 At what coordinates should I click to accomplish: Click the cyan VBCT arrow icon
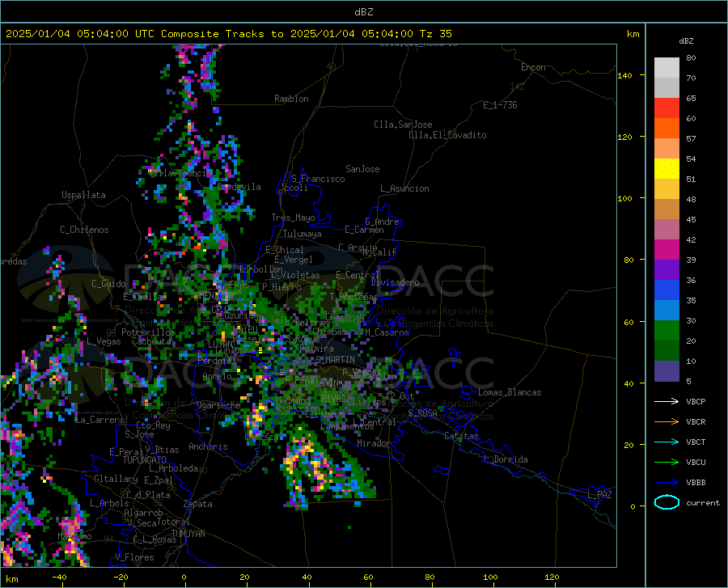click(x=667, y=442)
